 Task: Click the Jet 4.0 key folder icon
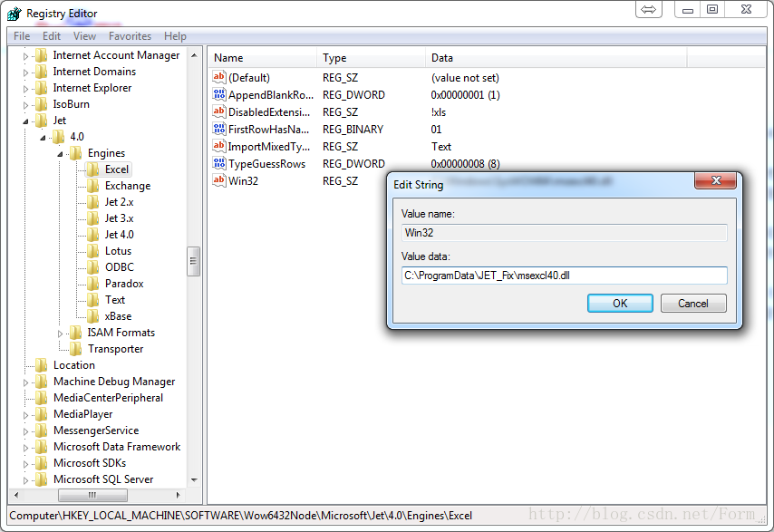point(92,235)
